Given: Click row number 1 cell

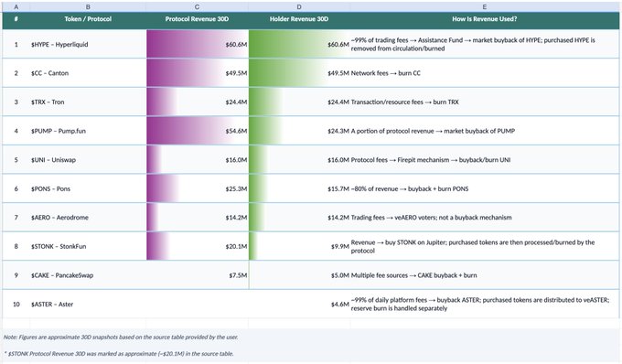Looking at the screenshot, I should click(x=16, y=44).
